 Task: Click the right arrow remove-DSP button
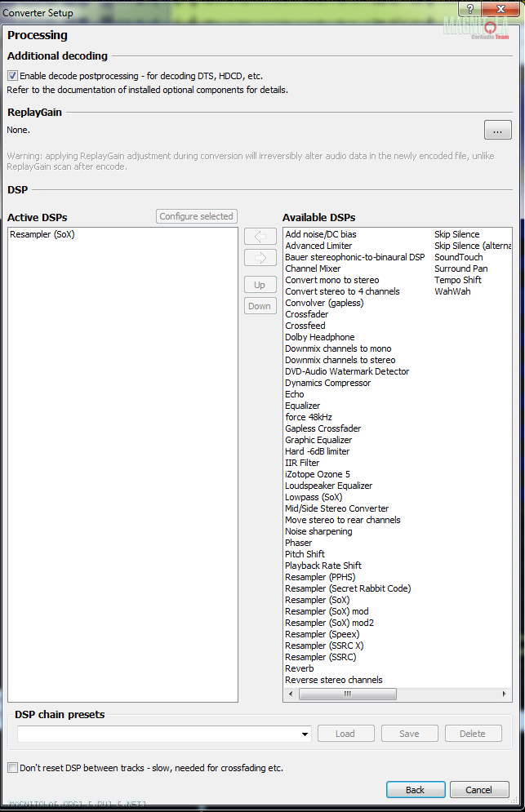click(x=260, y=258)
